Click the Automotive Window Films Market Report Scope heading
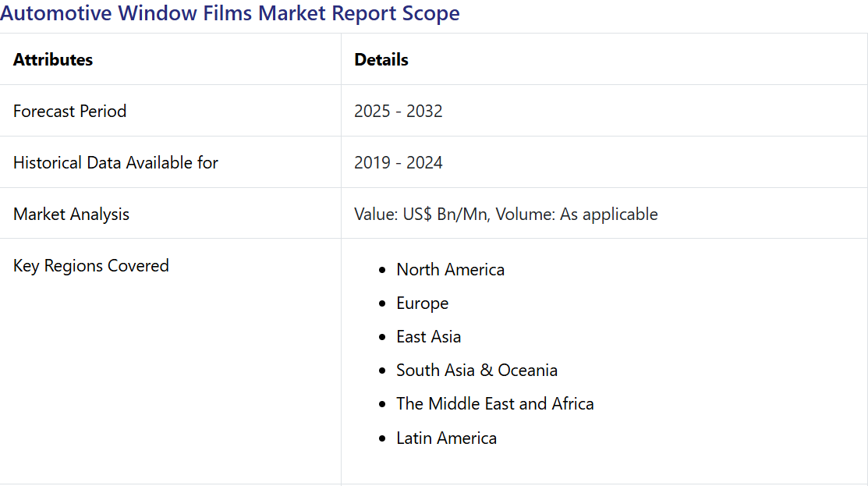This screenshot has width=868, height=486. click(x=230, y=13)
